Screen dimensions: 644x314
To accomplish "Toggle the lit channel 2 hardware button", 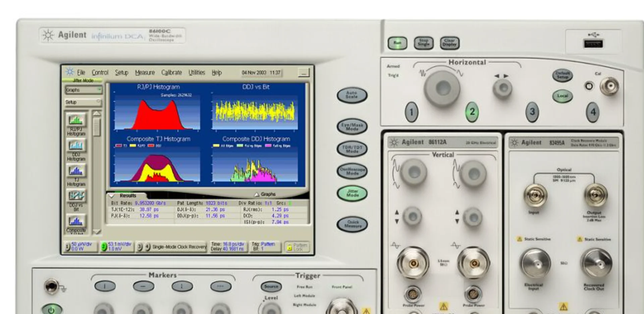I will pyautogui.click(x=472, y=112).
